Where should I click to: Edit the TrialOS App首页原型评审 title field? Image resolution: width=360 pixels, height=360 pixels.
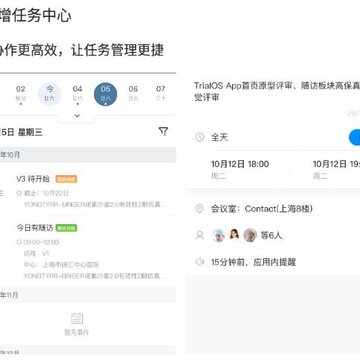tap(277, 91)
